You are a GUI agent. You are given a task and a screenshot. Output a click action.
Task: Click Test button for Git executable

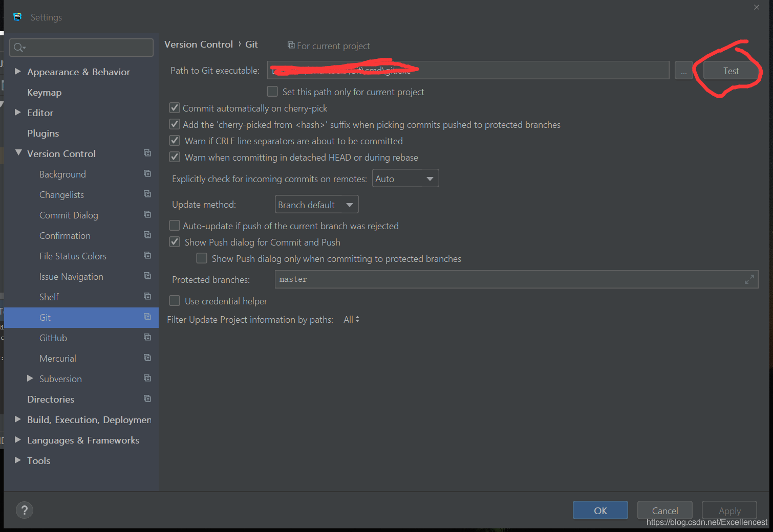[731, 71]
